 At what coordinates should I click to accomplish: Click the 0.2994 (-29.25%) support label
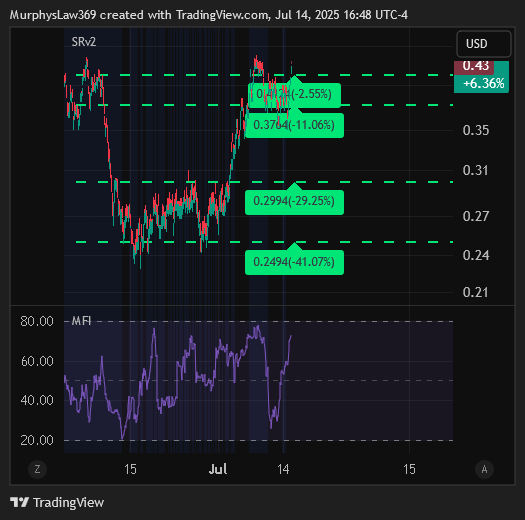294,202
